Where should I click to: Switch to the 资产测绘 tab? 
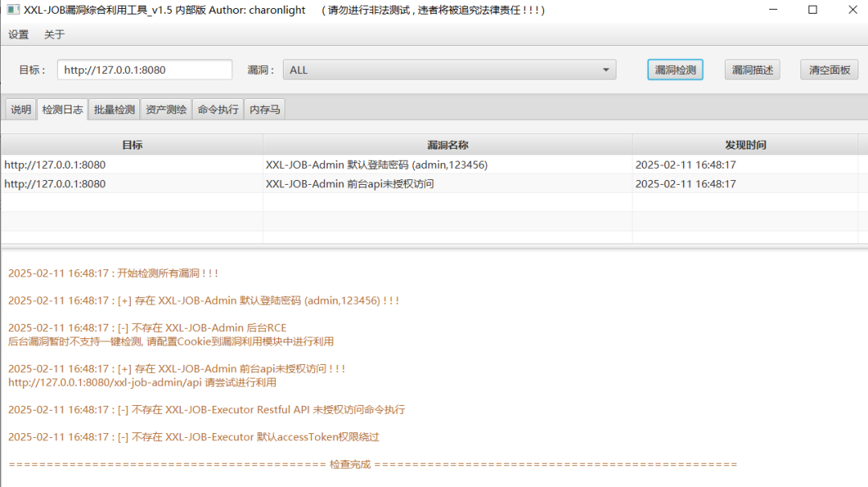pyautogui.click(x=166, y=109)
